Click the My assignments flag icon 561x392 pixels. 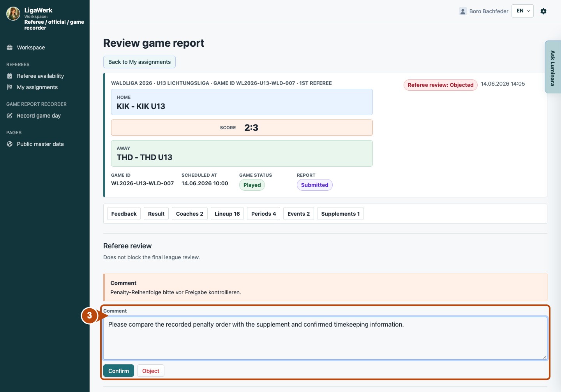[10, 87]
